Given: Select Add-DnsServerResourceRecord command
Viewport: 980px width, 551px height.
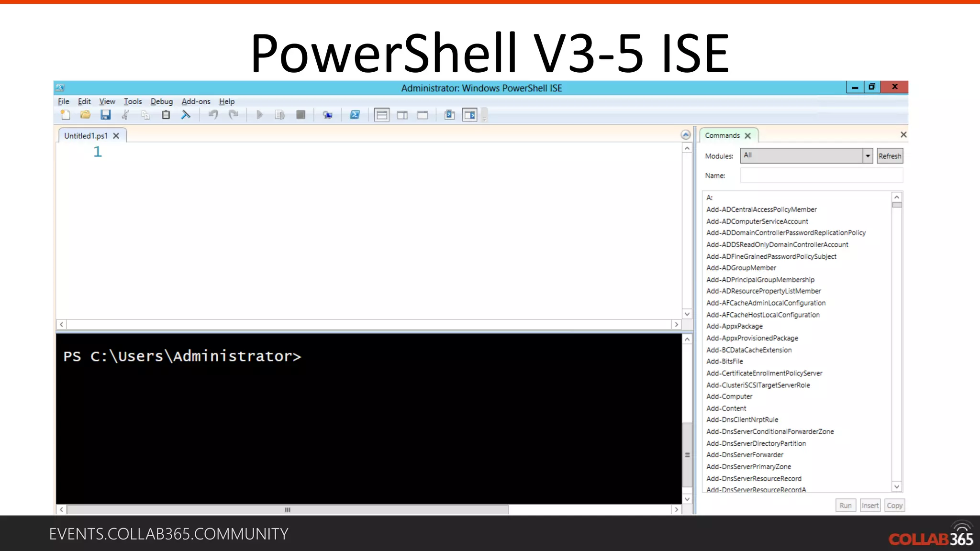Looking at the screenshot, I should pos(754,479).
